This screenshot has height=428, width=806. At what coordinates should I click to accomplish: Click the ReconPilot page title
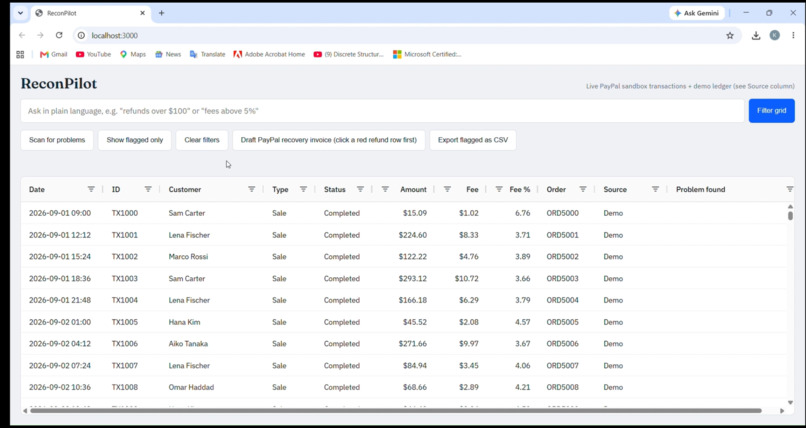pyautogui.click(x=59, y=84)
